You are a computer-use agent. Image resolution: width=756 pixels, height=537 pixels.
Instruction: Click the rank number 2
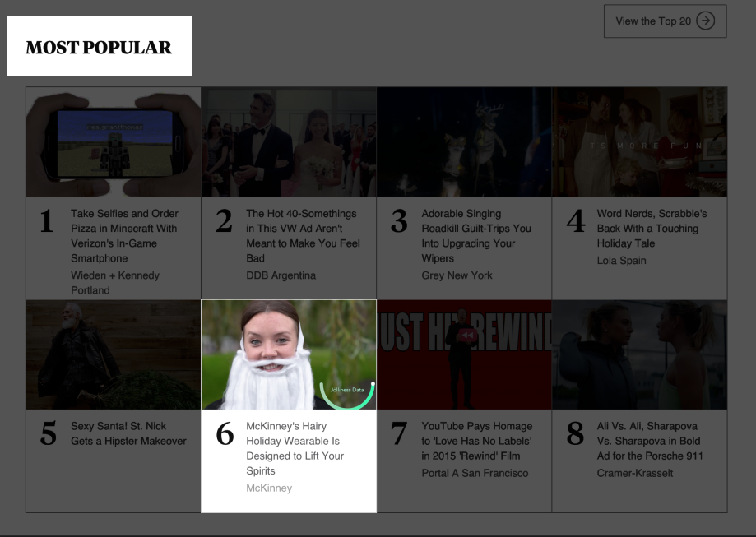pyautogui.click(x=224, y=221)
